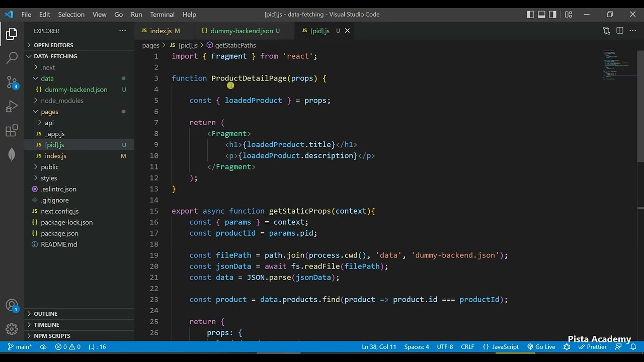The width and height of the screenshot is (644, 362).
Task: Open index.js in explorer tree
Action: 79,156
